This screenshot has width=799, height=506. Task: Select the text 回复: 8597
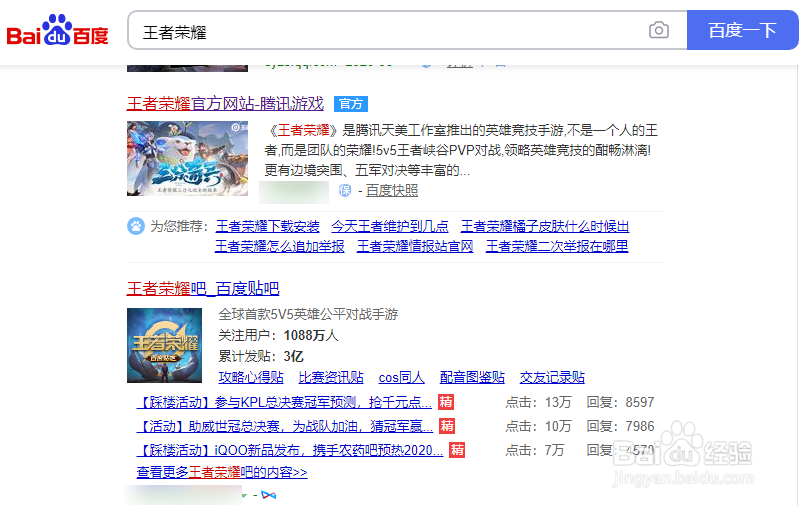(620, 403)
